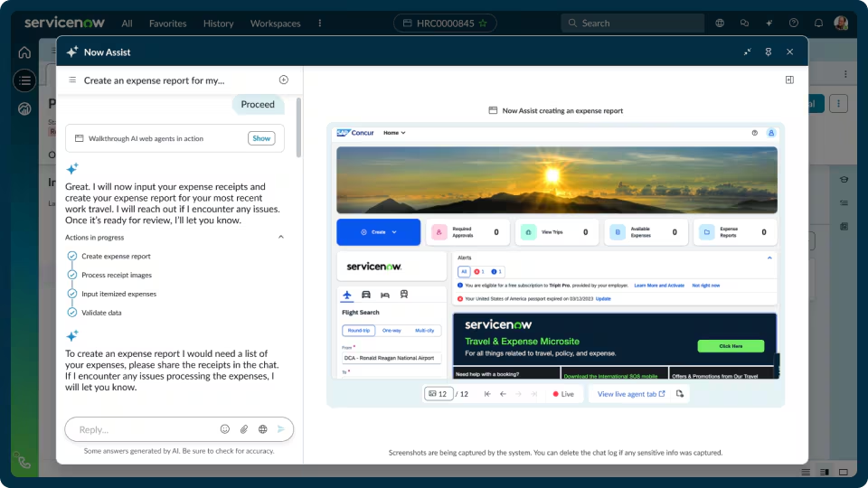This screenshot has width=868, height=488.
Task: Click the green Click Here button
Action: pos(731,346)
